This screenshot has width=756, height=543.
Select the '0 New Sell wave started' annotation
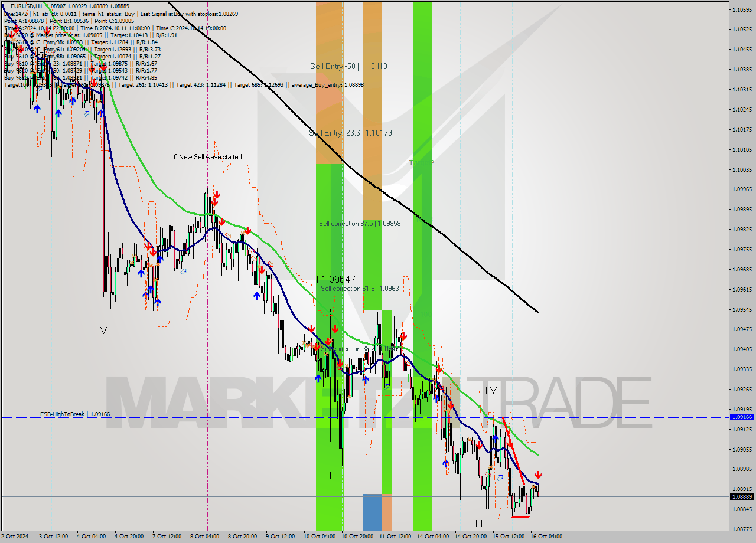207,157
